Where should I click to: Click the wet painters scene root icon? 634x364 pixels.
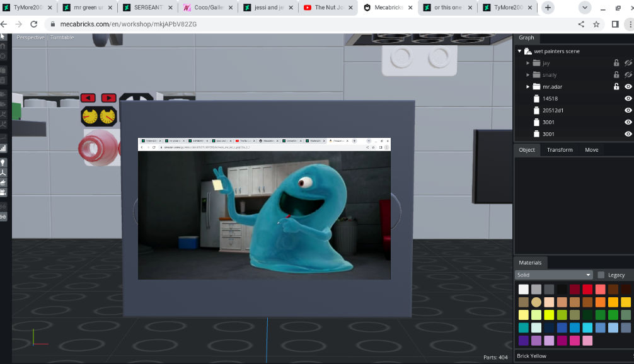[x=527, y=51]
